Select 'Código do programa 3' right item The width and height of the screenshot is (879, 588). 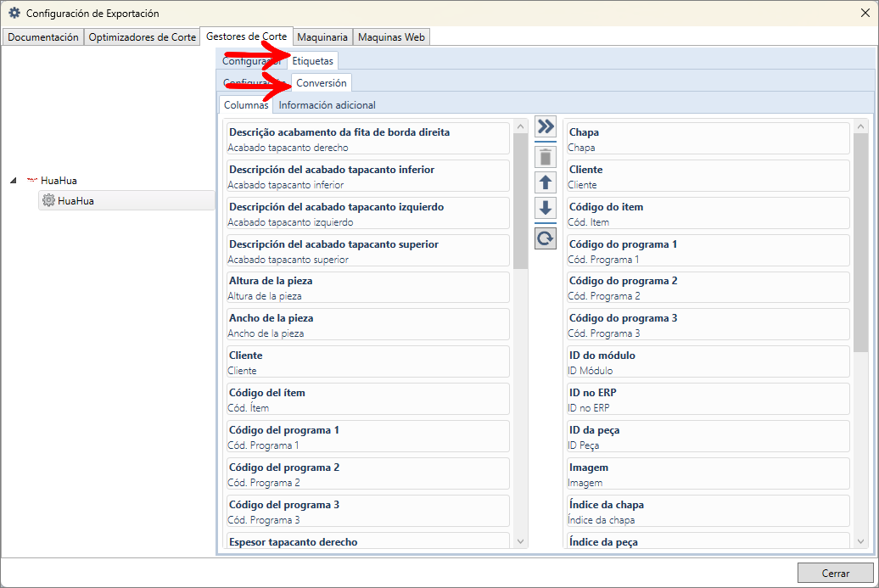(x=708, y=325)
